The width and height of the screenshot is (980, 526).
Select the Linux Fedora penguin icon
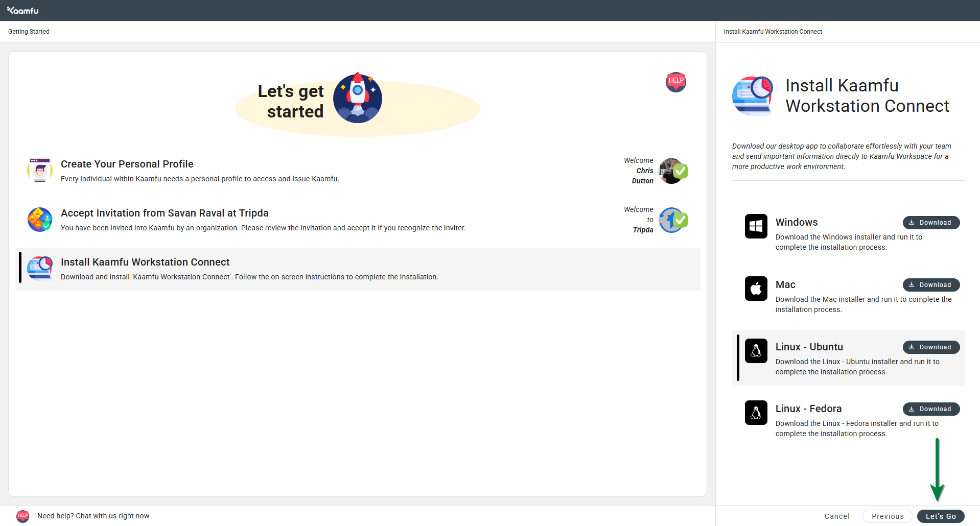[x=756, y=413]
